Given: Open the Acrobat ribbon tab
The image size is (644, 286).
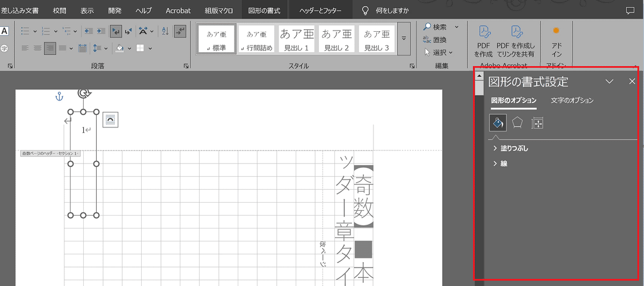Looking at the screenshot, I should click(x=178, y=10).
